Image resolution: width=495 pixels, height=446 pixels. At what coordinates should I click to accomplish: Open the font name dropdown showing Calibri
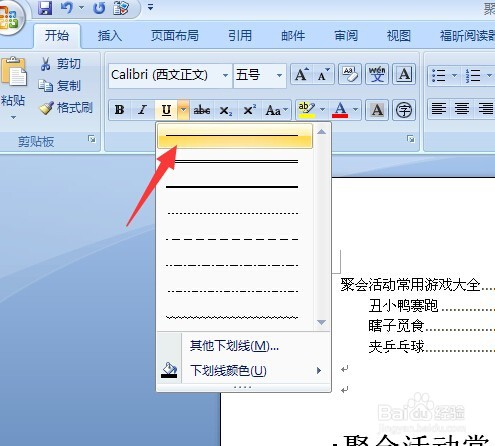click(x=225, y=75)
